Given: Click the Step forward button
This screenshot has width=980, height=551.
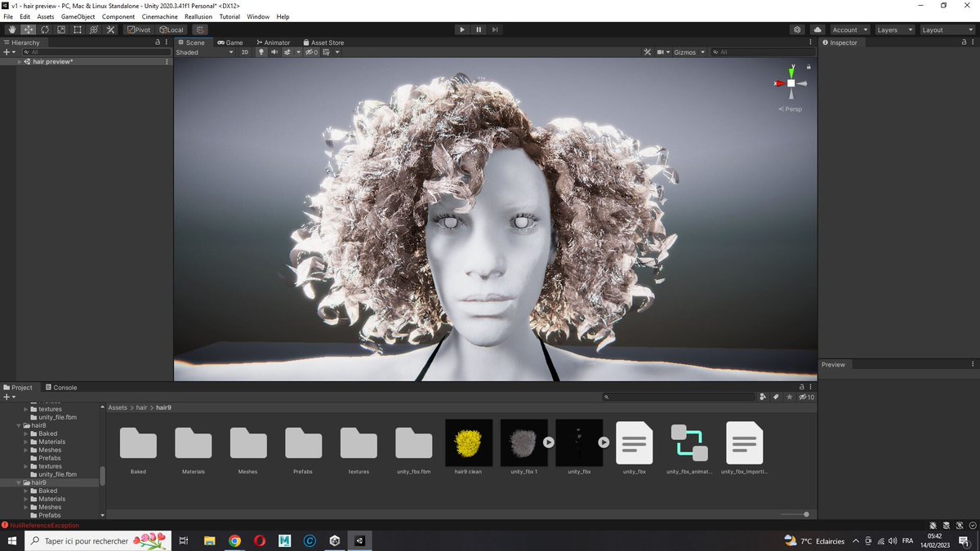Looking at the screenshot, I should (x=495, y=29).
